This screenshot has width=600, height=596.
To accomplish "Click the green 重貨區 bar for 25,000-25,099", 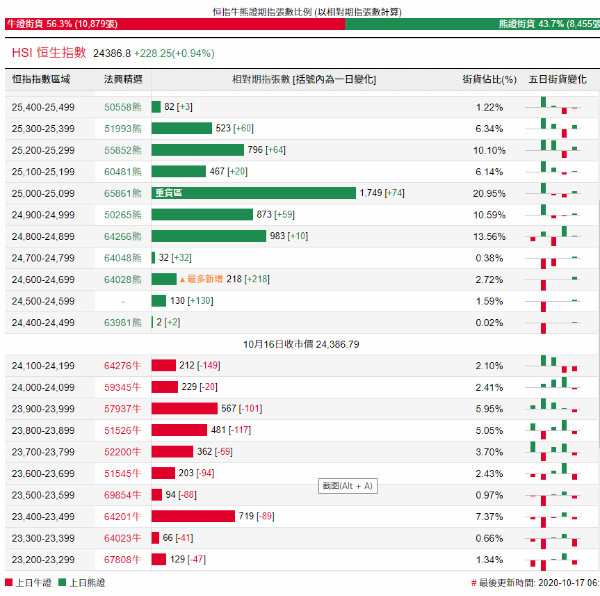I will click(253, 193).
